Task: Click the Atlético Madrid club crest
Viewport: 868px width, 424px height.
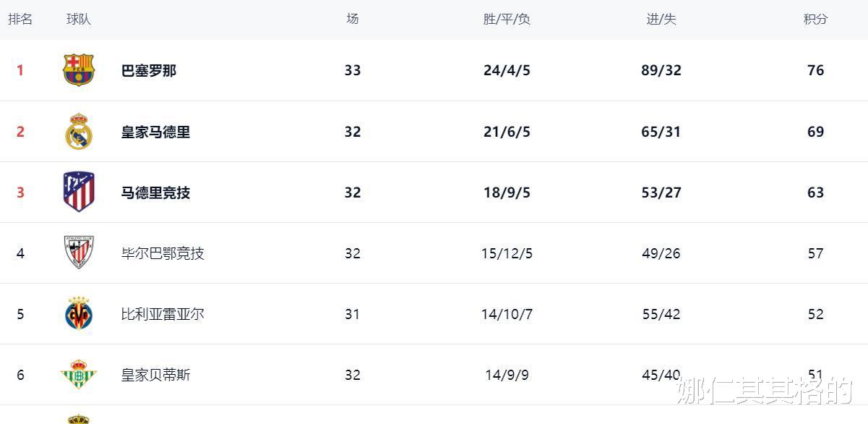Action: [x=79, y=192]
